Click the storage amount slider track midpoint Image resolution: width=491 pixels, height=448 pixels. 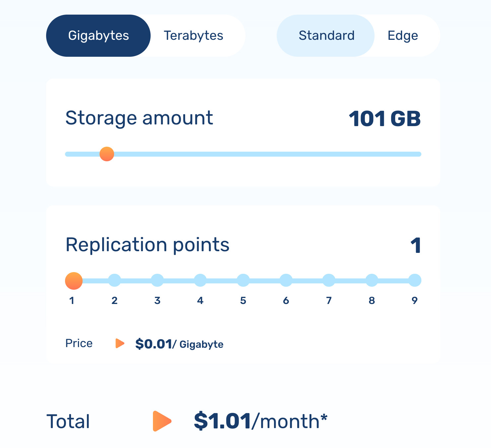pyautogui.click(x=243, y=154)
